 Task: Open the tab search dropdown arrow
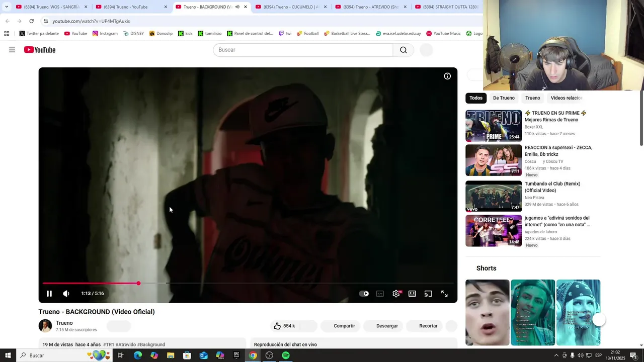coord(7,7)
